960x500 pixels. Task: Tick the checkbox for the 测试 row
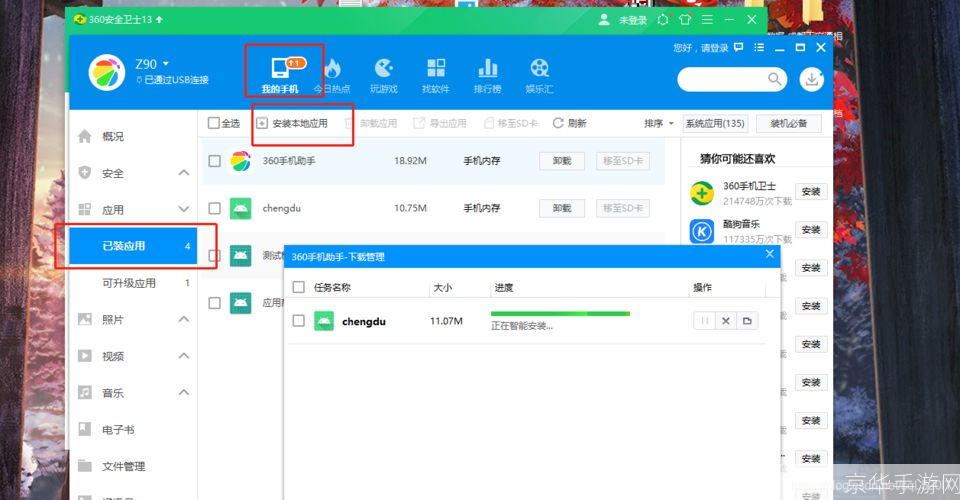click(x=214, y=255)
